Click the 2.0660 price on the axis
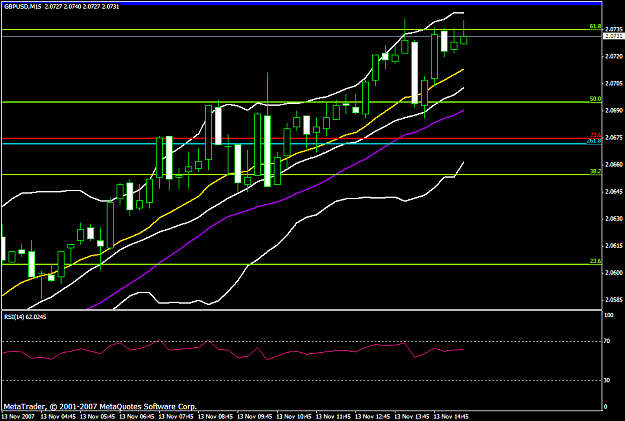The width and height of the screenshot is (625, 421). click(614, 165)
